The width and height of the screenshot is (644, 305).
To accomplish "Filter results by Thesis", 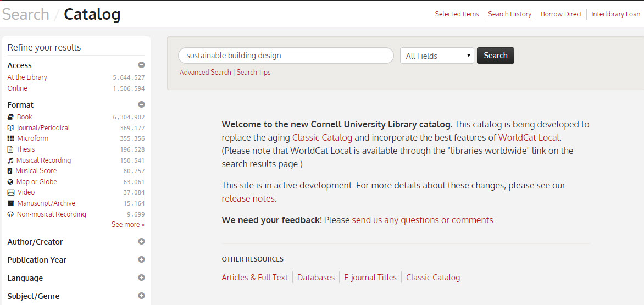I will (25, 149).
